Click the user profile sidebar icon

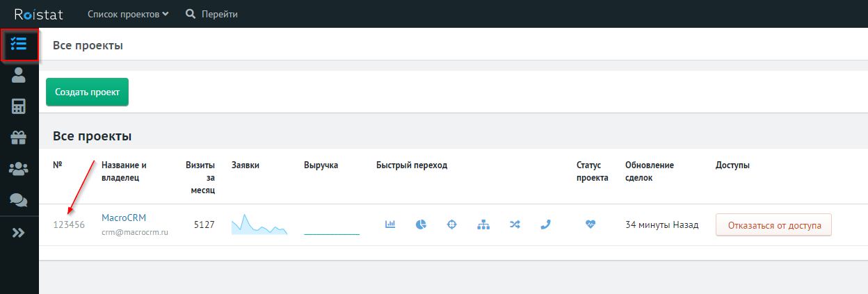coord(19,76)
